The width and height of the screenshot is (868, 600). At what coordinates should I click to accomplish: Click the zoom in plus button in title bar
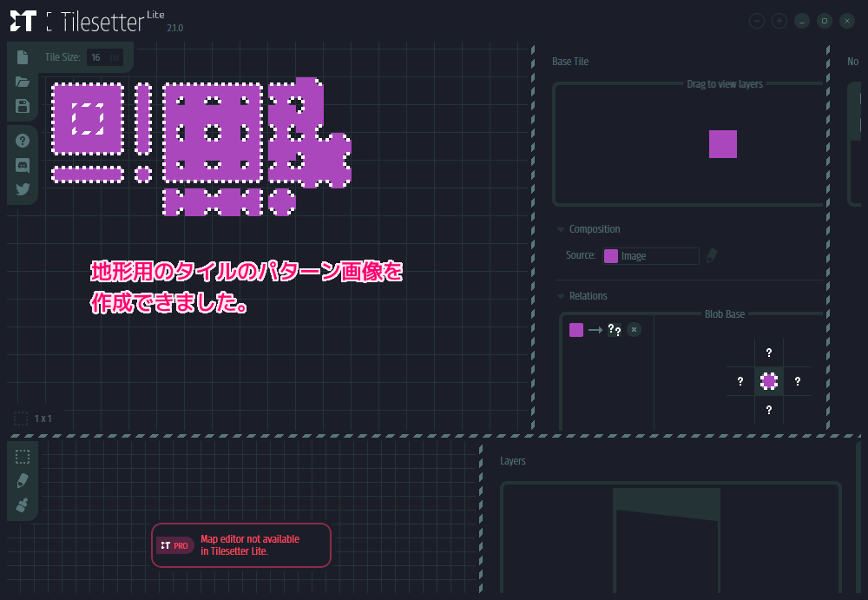779,21
